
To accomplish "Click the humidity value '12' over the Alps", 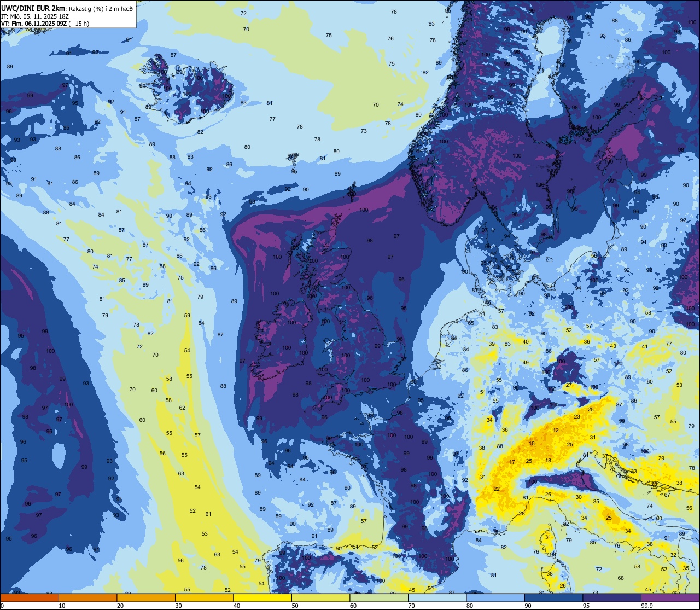I will pos(556,431).
